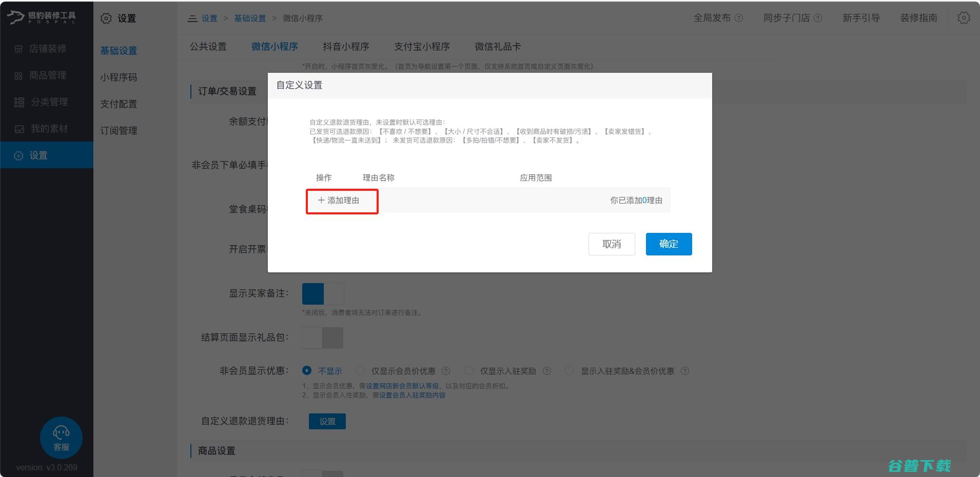This screenshot has width=980, height=477.
Task: Click the 商品设置 section heading
Action: tap(217, 451)
